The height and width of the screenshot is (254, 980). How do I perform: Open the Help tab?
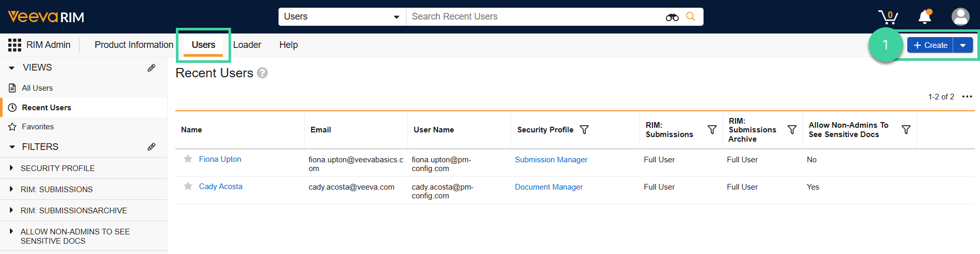coord(289,45)
